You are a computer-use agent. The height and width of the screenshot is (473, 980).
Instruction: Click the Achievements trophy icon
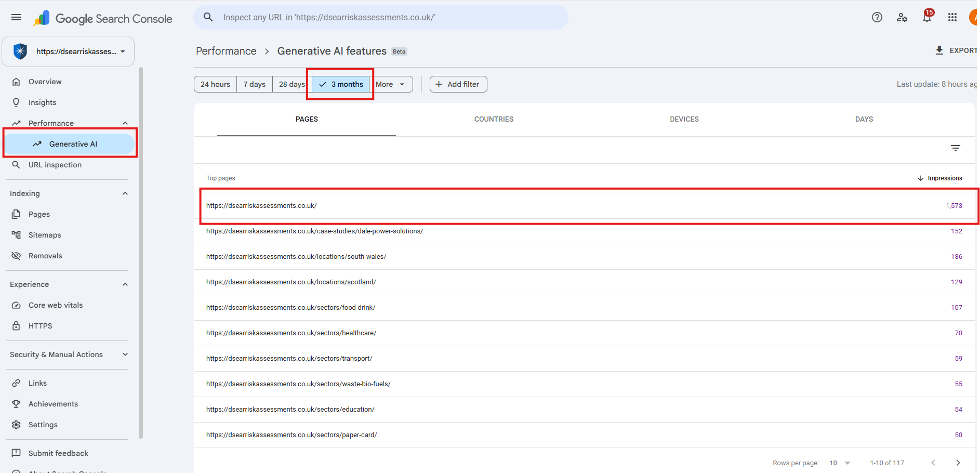16,404
